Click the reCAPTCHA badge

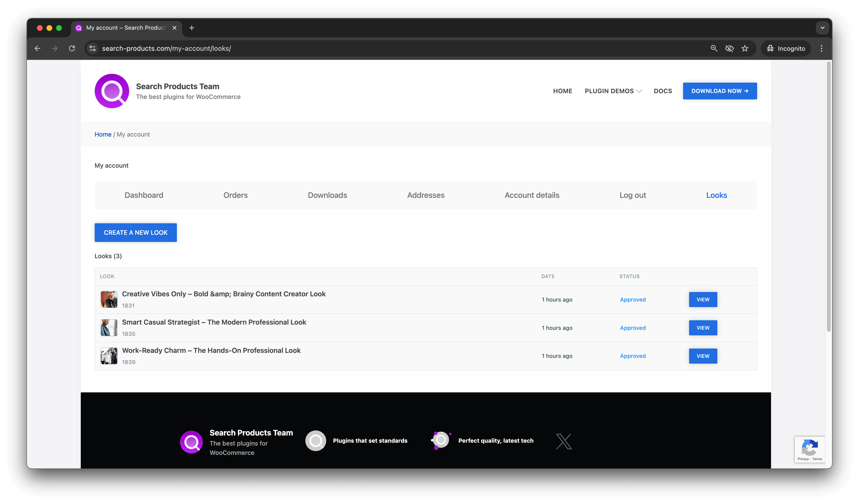pyautogui.click(x=810, y=449)
